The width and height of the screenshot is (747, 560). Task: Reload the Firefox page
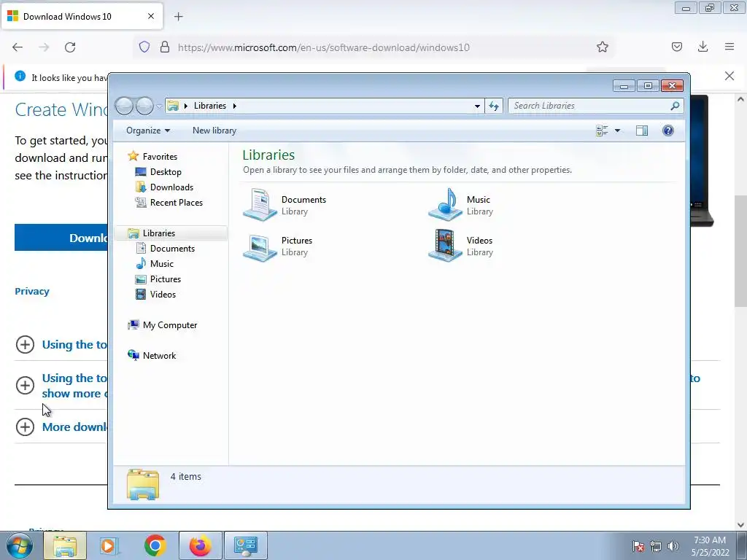click(x=70, y=47)
